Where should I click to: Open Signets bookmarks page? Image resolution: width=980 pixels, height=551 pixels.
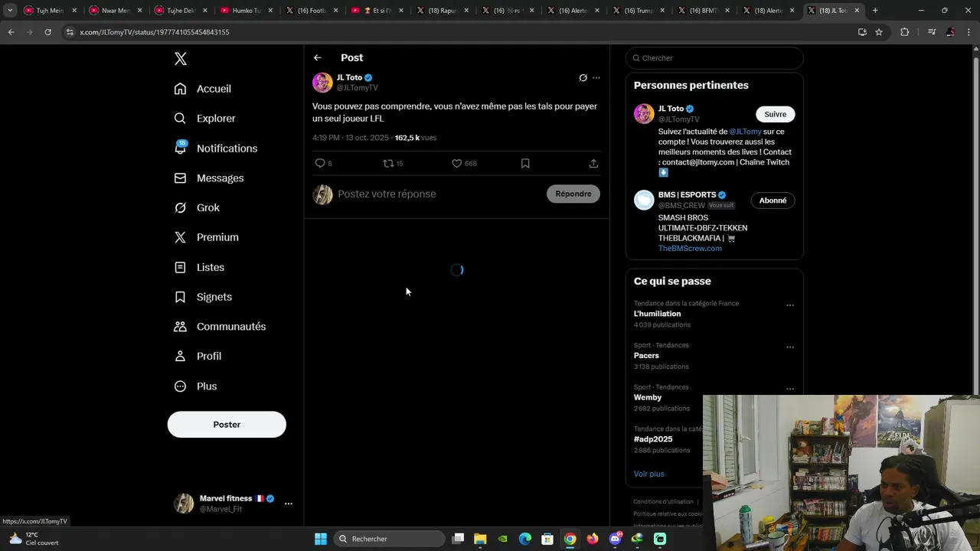click(x=203, y=297)
